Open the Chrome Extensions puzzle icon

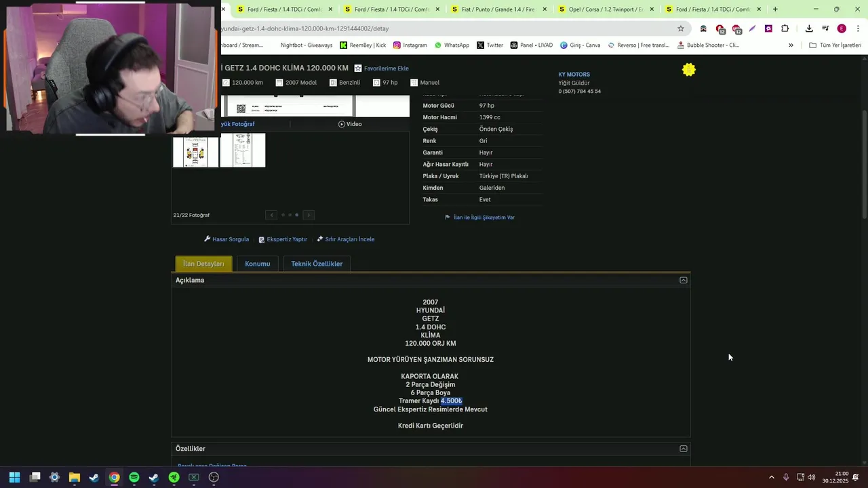785,28
